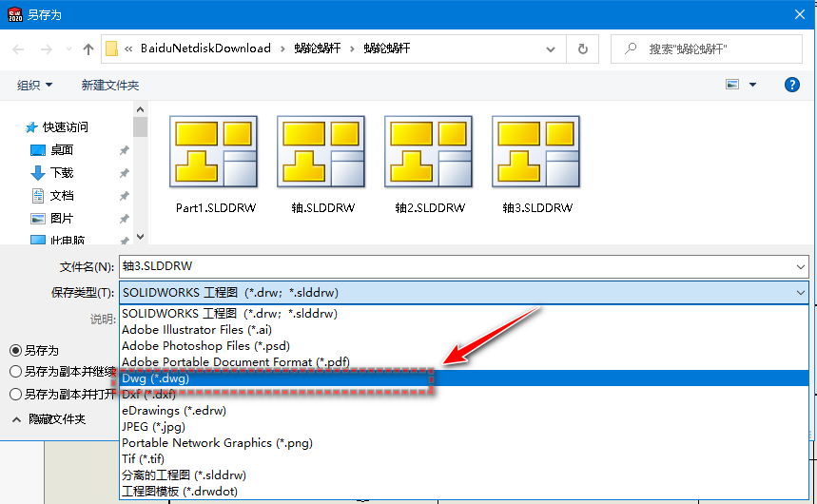The image size is (817, 504).
Task: Open 图片 in the sidebar
Action: click(x=51, y=219)
